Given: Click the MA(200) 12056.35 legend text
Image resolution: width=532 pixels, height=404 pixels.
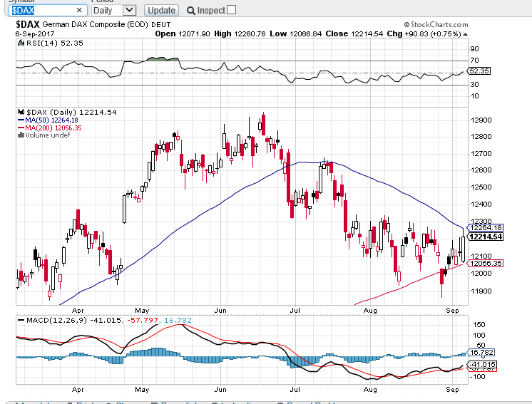Looking at the screenshot, I should click(53, 128).
